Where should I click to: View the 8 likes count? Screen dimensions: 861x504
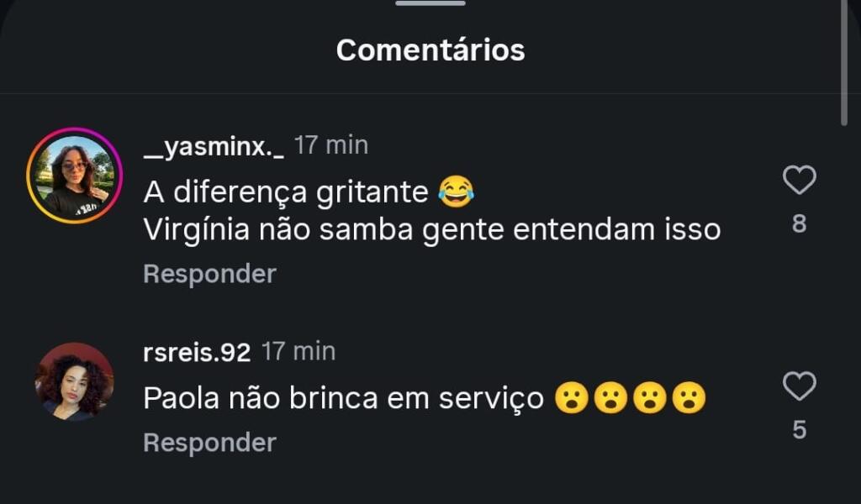tap(799, 224)
